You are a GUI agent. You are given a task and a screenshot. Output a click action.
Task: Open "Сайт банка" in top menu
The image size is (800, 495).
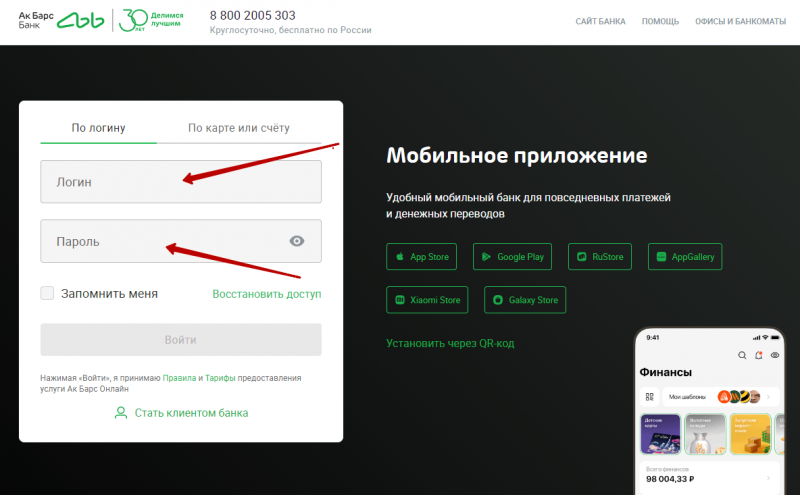601,21
